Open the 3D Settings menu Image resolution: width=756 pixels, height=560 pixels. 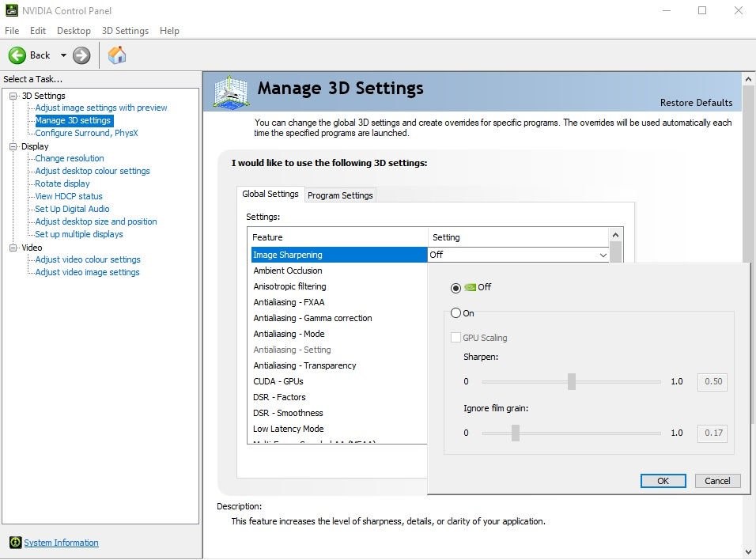click(x=126, y=30)
